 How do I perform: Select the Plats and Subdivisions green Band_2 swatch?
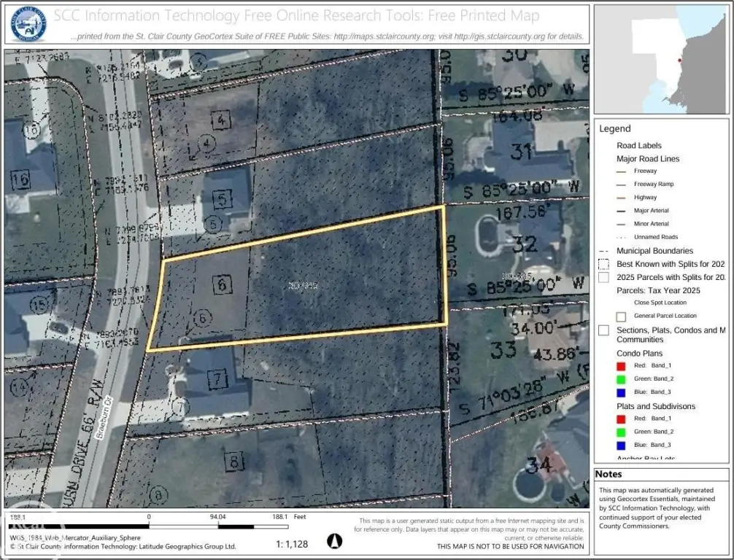pyautogui.click(x=621, y=432)
